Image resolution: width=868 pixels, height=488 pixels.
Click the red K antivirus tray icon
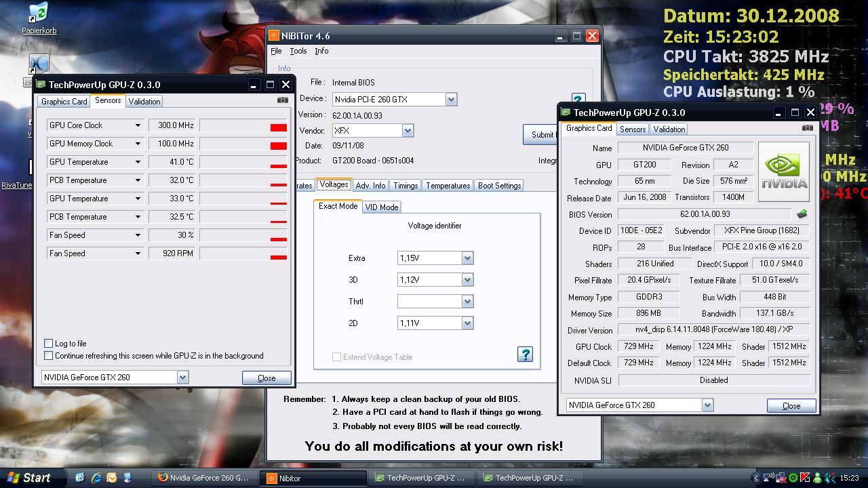[805, 478]
